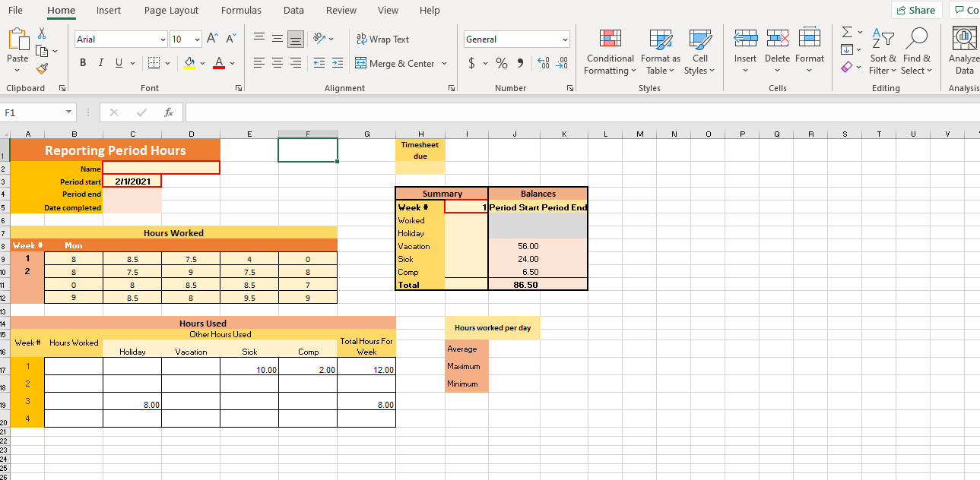The height and width of the screenshot is (480, 980).
Task: Click the Insert Function fx button
Action: (169, 112)
